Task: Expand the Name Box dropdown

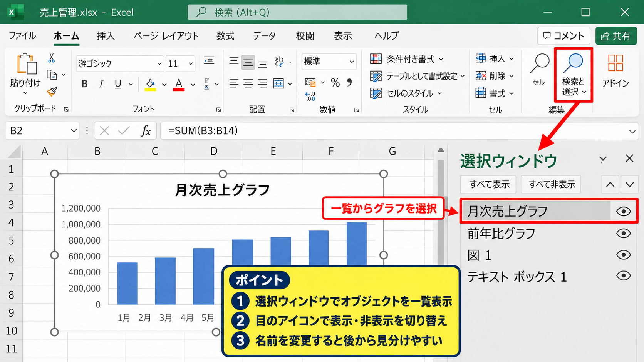Action: tap(74, 131)
